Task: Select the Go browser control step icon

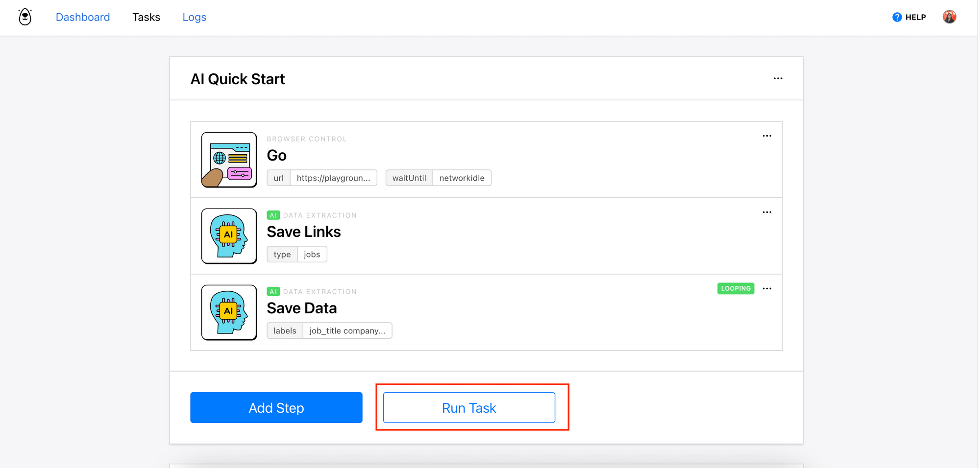Action: pos(228,160)
